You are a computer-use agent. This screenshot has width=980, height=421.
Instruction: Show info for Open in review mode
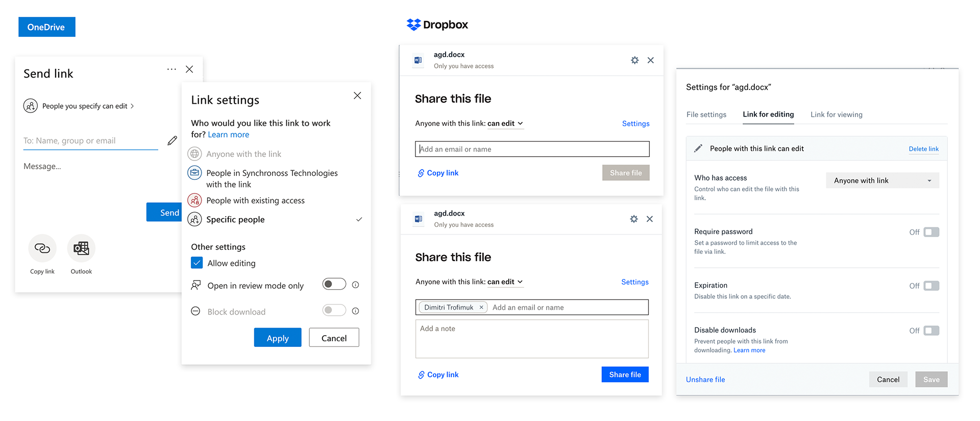pyautogui.click(x=356, y=285)
